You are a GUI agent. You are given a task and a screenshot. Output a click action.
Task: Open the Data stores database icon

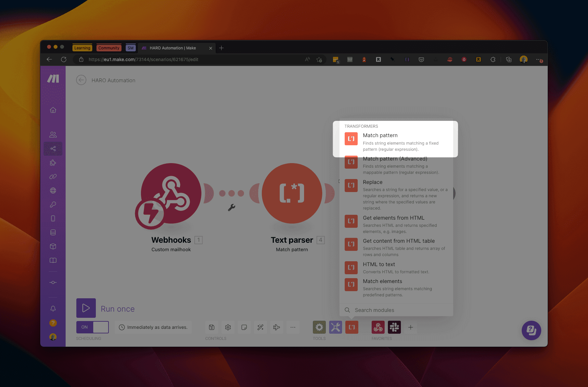point(53,232)
